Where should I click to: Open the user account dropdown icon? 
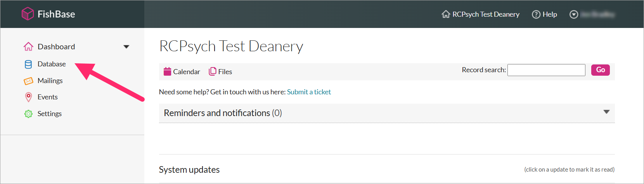(x=574, y=14)
